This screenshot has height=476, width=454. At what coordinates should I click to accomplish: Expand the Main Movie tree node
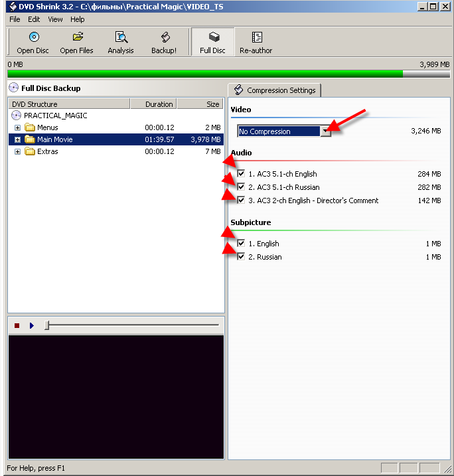pyautogui.click(x=18, y=139)
